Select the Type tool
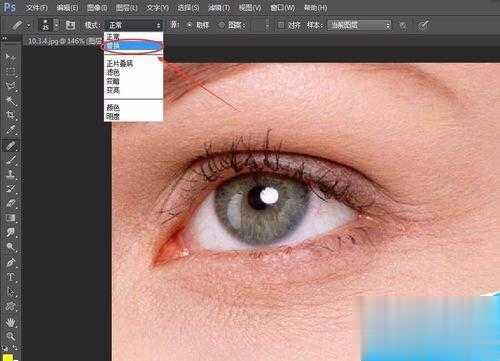 click(10, 277)
